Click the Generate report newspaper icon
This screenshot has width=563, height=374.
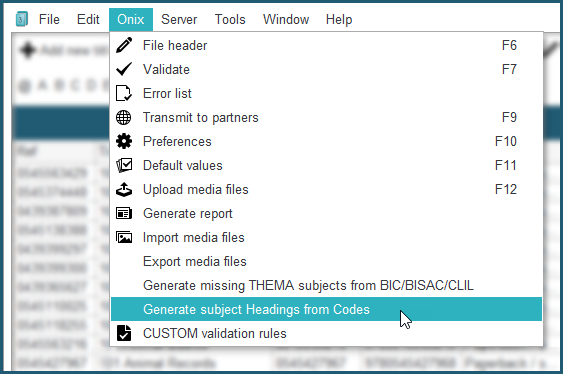[124, 214]
